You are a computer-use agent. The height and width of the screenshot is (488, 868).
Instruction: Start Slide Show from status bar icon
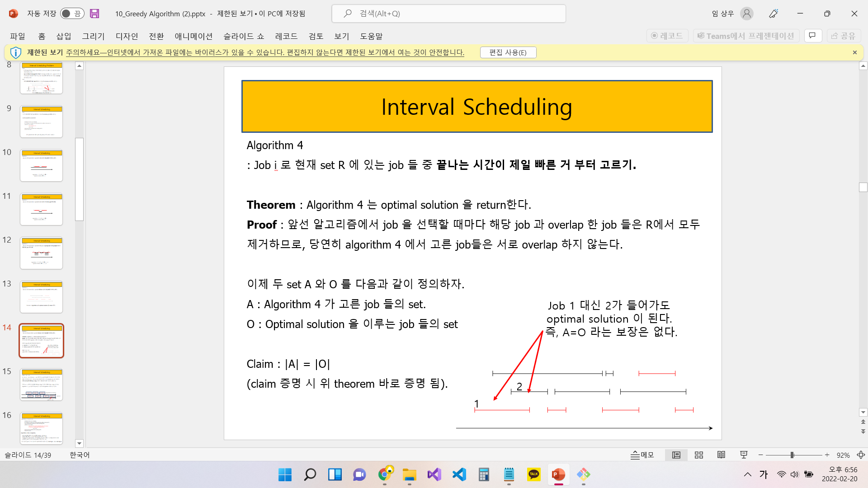point(744,455)
